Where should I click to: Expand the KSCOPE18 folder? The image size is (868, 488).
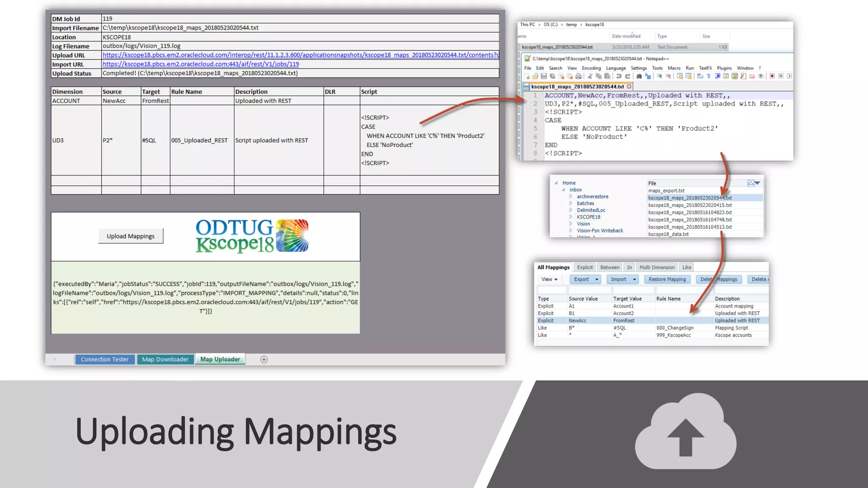(570, 217)
